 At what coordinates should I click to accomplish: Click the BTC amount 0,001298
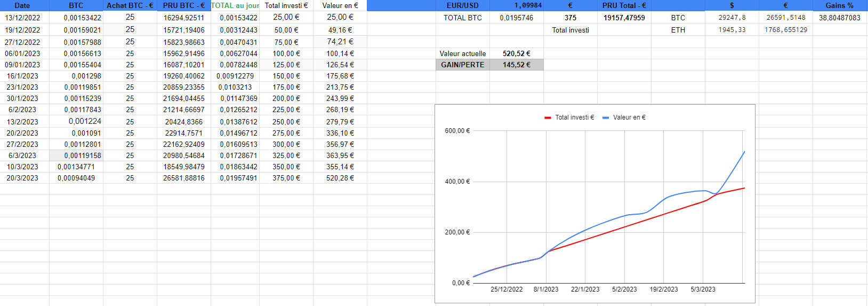tap(76, 76)
